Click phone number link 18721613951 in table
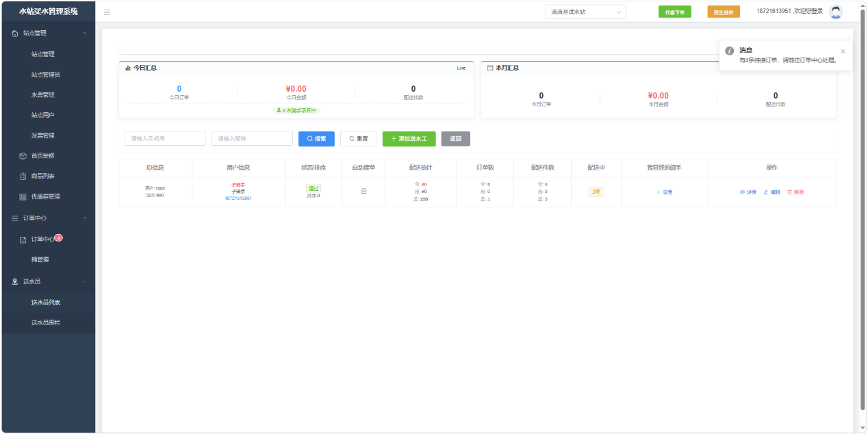The image size is (868, 434). 238,199
